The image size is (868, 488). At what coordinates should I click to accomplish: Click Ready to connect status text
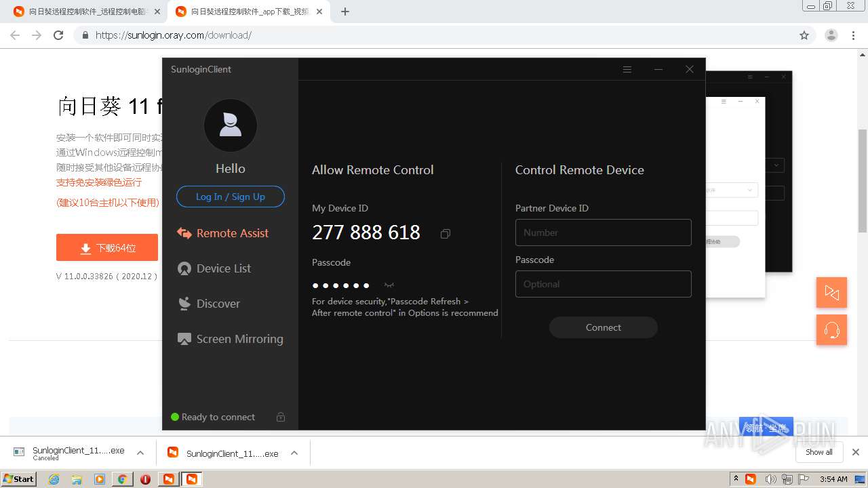218,417
